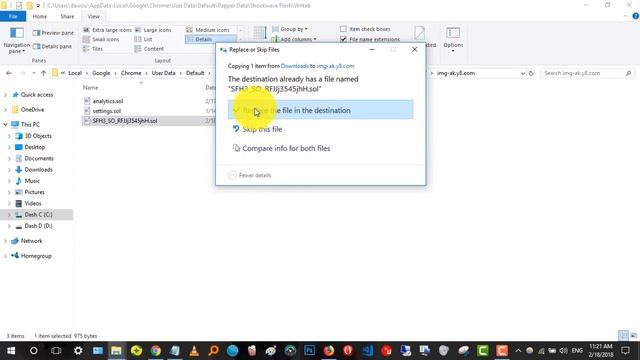This screenshot has height=360, width=640.
Task: Open address bar history dropdown
Action: pos(523,73)
